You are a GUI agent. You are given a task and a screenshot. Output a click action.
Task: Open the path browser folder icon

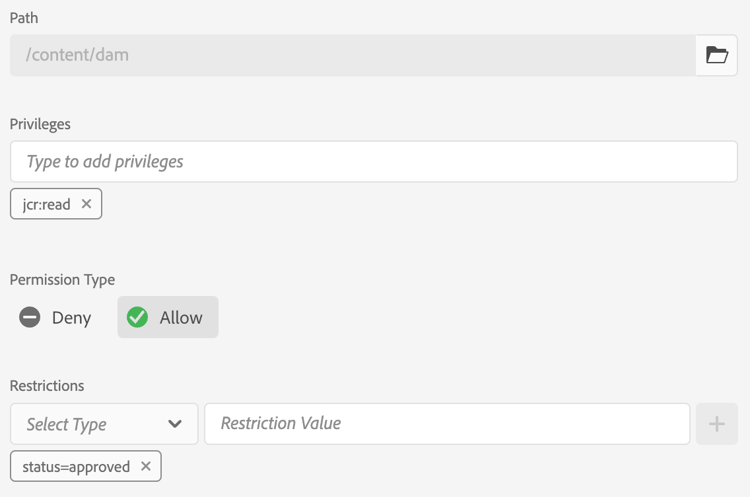click(x=717, y=55)
